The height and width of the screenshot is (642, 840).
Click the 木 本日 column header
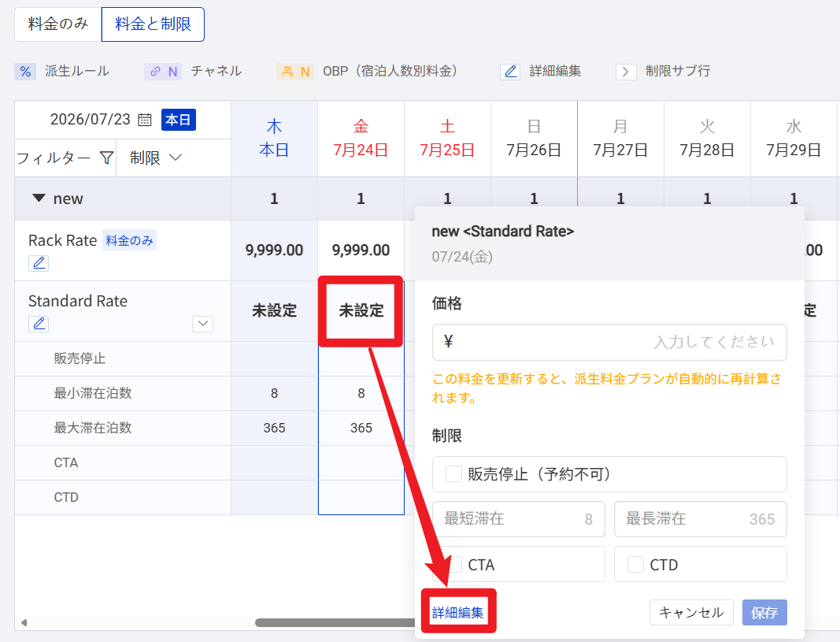tap(274, 139)
